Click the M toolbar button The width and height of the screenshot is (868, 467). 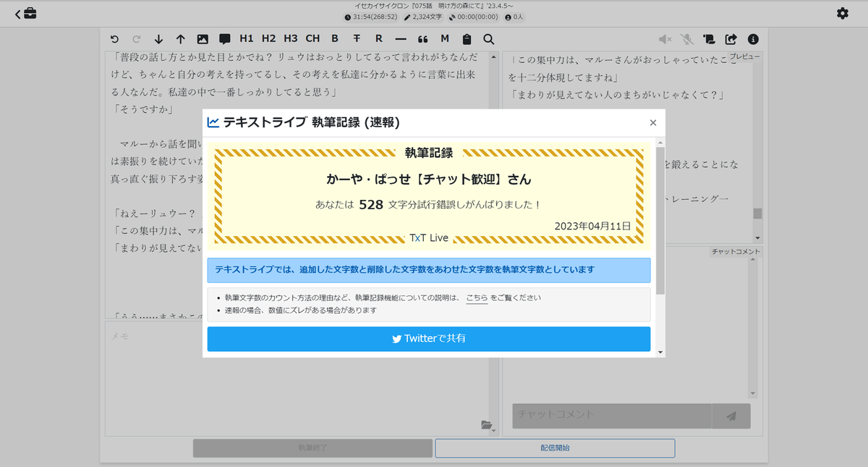click(445, 38)
